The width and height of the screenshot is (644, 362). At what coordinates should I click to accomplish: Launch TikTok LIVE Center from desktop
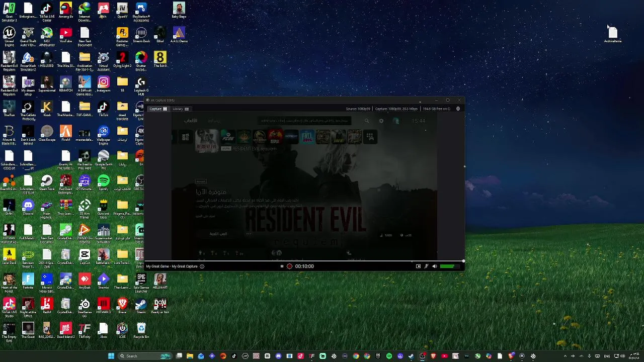[x=47, y=12]
